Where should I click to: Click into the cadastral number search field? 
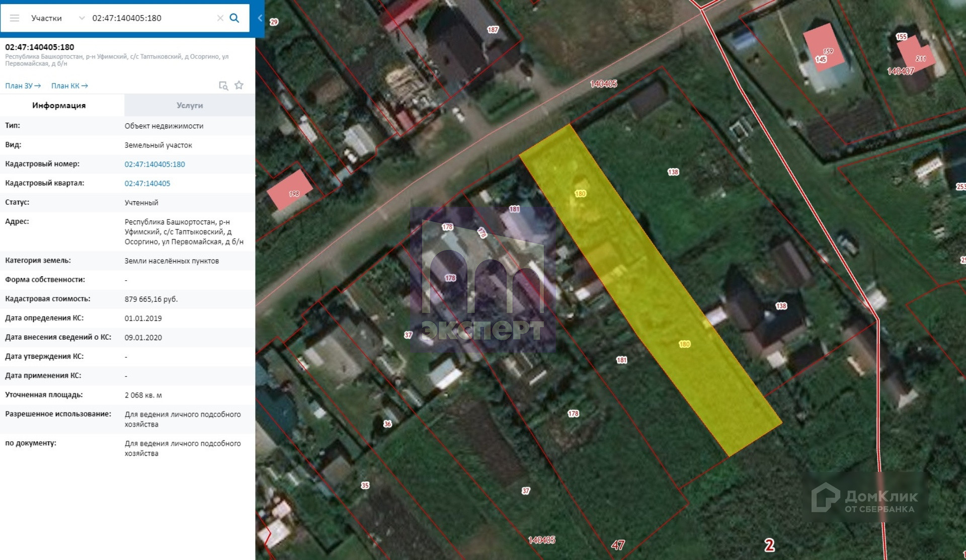(151, 18)
